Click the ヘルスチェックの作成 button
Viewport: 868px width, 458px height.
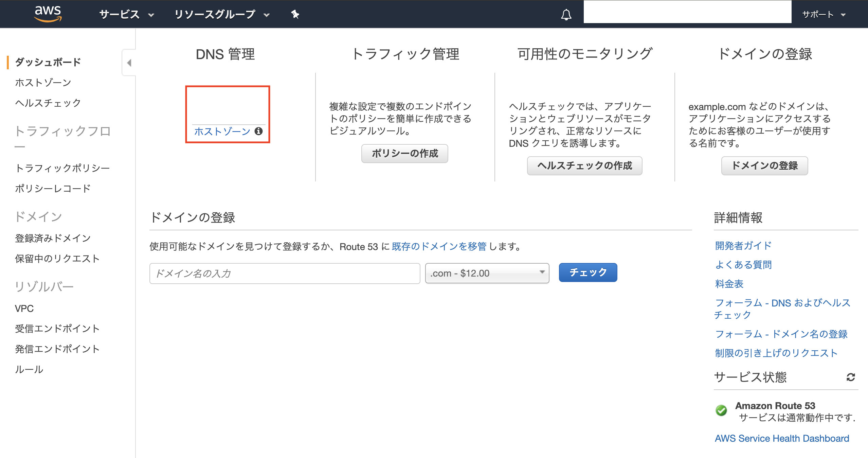tap(584, 166)
